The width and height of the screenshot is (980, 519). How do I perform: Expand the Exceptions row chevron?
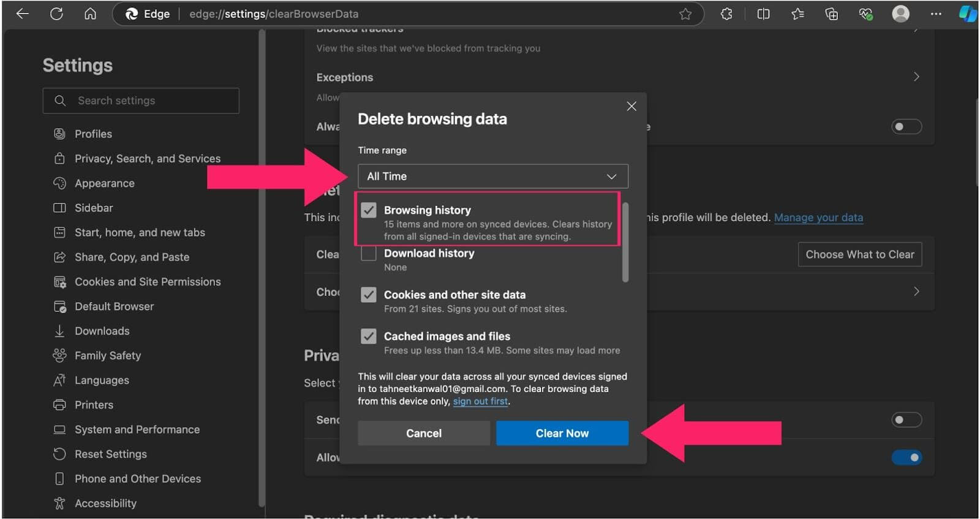916,77
